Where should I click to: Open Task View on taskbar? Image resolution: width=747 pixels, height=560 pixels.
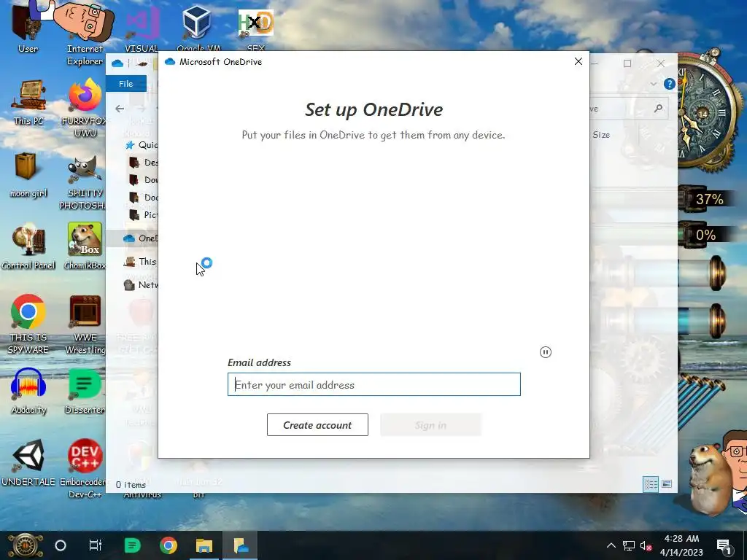96,545
